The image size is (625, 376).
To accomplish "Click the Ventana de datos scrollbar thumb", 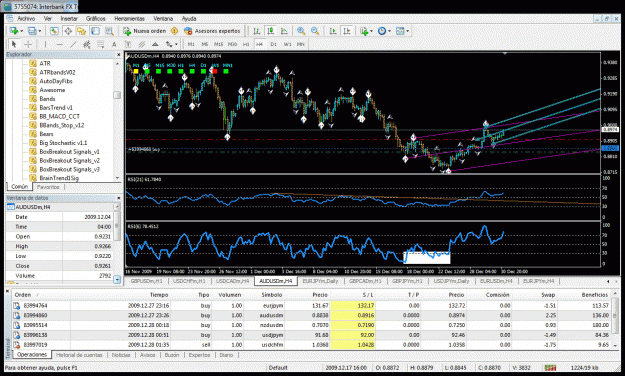I will pos(117,225).
